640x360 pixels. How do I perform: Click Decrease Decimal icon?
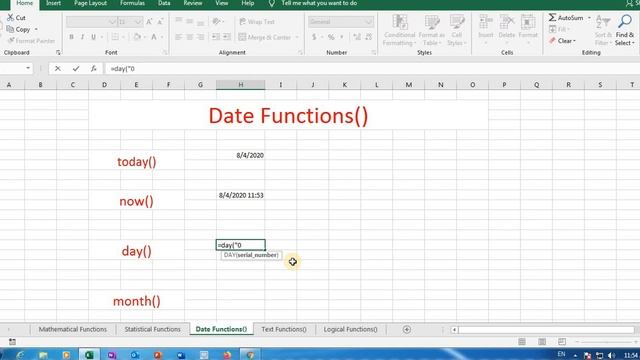click(x=369, y=37)
